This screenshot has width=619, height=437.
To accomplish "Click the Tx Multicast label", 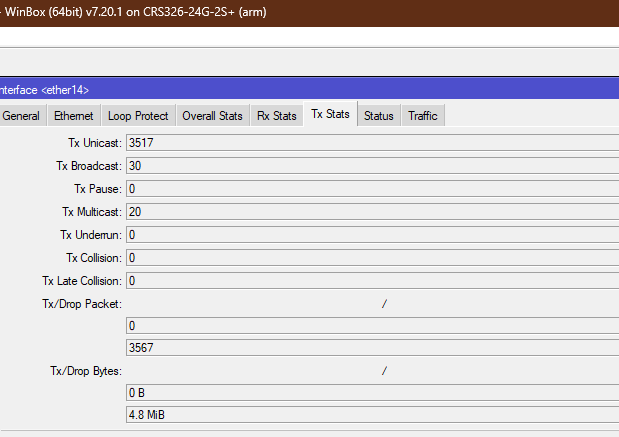I will pos(92,212).
